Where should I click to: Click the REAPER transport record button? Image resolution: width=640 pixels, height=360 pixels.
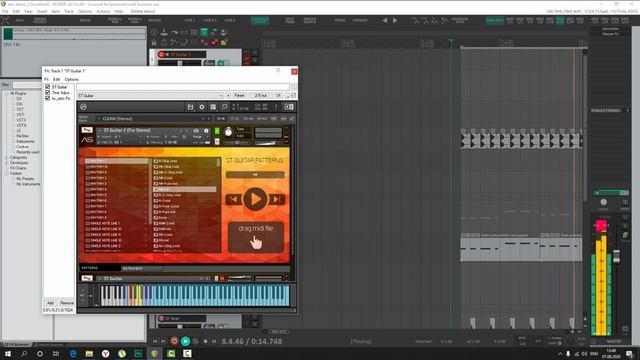coord(174,341)
